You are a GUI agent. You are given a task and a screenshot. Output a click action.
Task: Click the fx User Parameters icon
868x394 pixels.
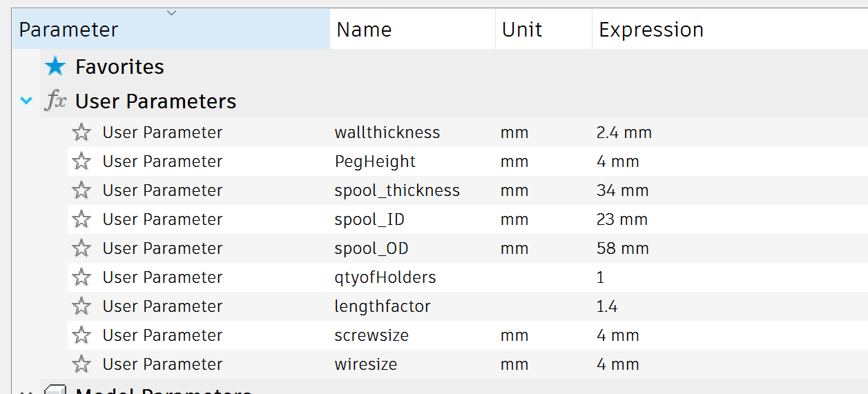pos(55,101)
